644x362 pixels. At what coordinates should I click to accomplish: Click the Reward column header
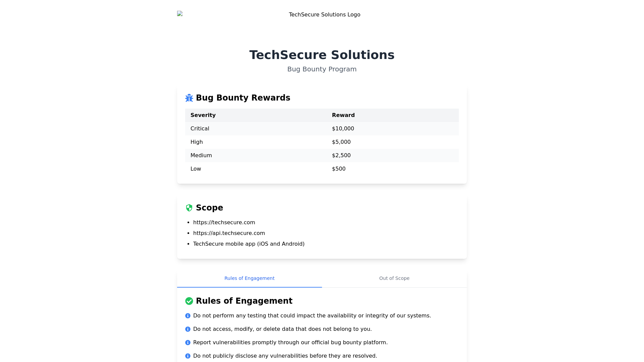(x=343, y=115)
